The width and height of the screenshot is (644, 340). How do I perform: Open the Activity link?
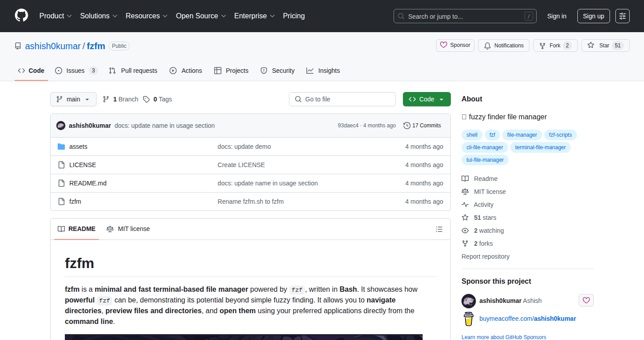pos(478,205)
